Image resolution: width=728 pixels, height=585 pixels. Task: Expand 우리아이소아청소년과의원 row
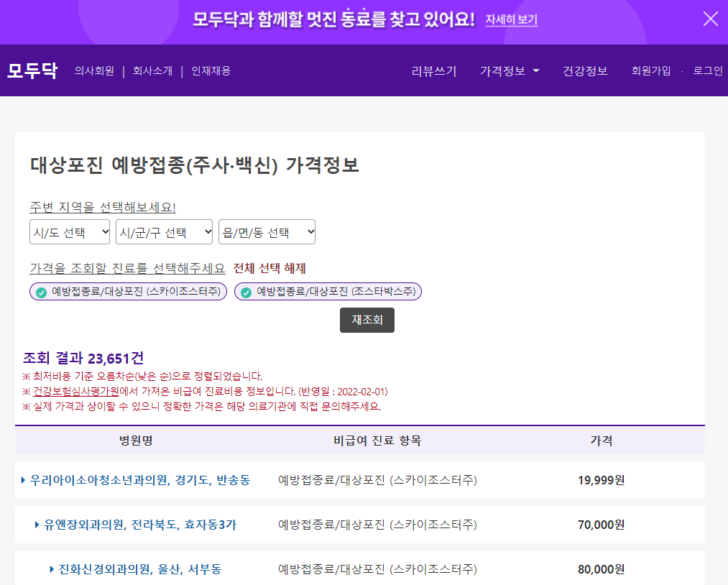click(136, 480)
